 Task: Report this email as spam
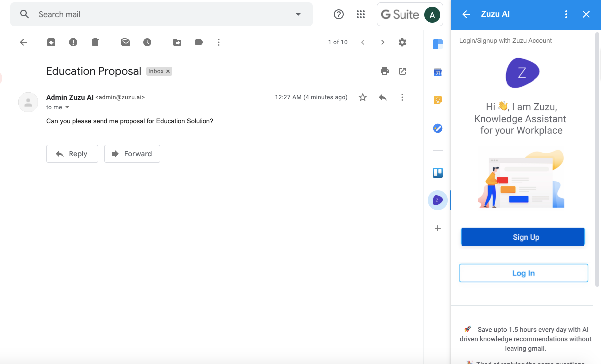73,42
